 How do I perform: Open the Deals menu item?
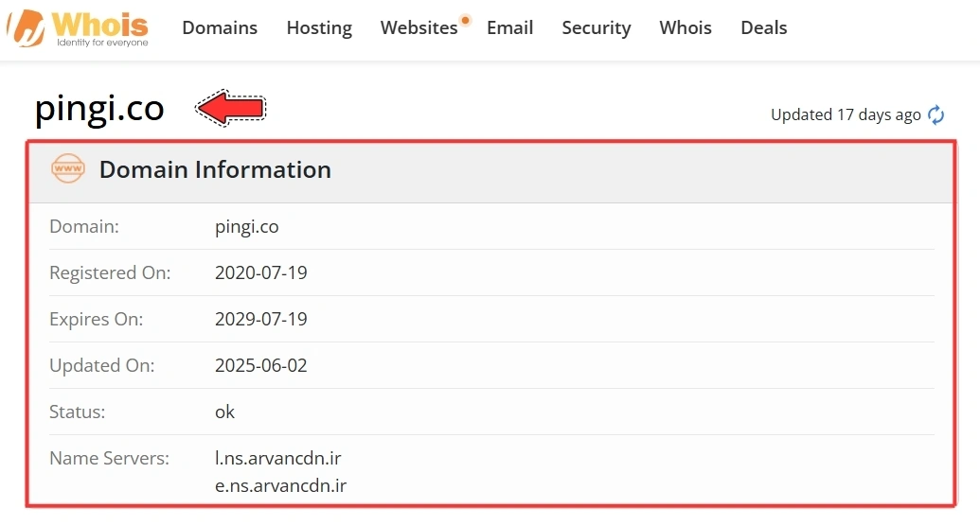(x=764, y=27)
